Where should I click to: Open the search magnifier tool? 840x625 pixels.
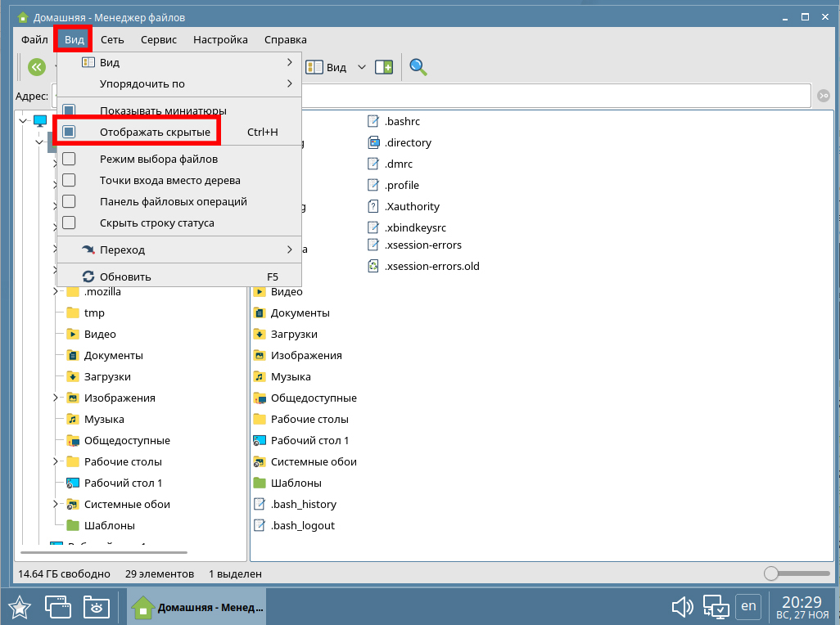point(418,67)
